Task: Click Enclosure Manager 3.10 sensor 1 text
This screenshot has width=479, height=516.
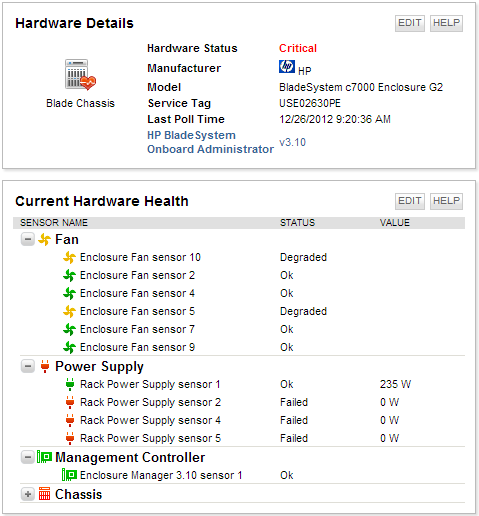Action: click(161, 475)
